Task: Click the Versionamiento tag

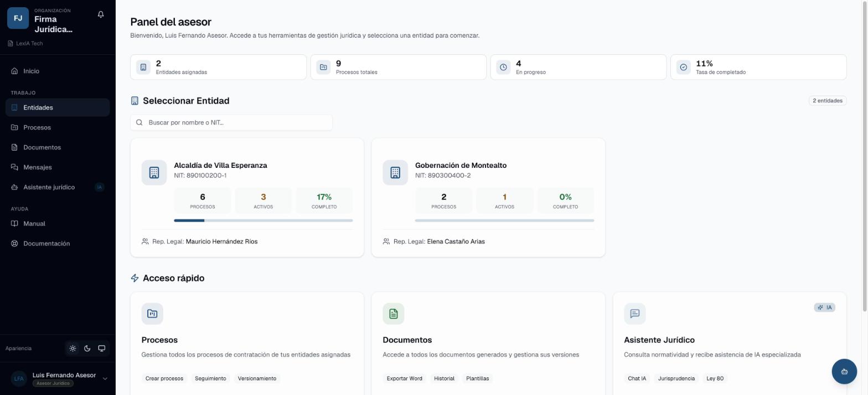Action: tap(257, 378)
